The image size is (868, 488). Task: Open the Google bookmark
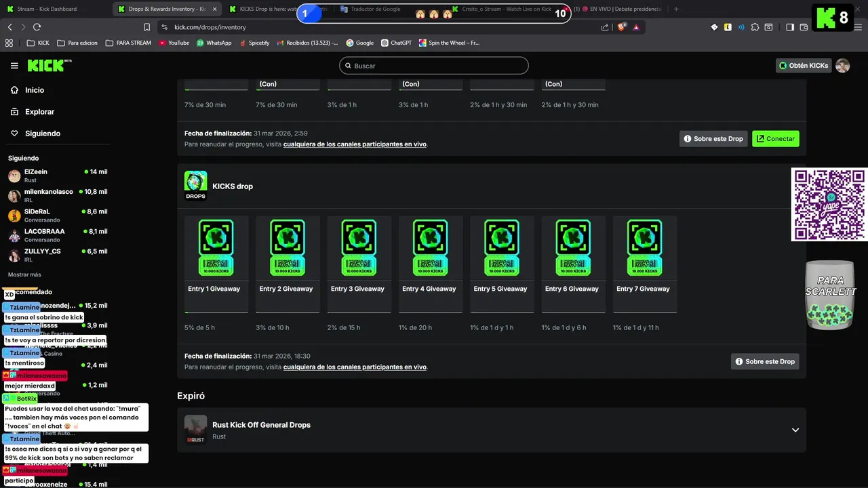(359, 43)
